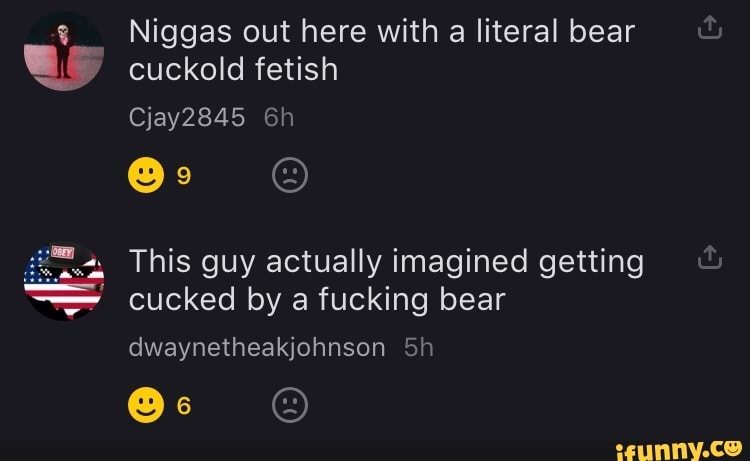Select the comment text by dwaynetheakjohnson
Viewport: 750px width, 461px height.
click(386, 280)
